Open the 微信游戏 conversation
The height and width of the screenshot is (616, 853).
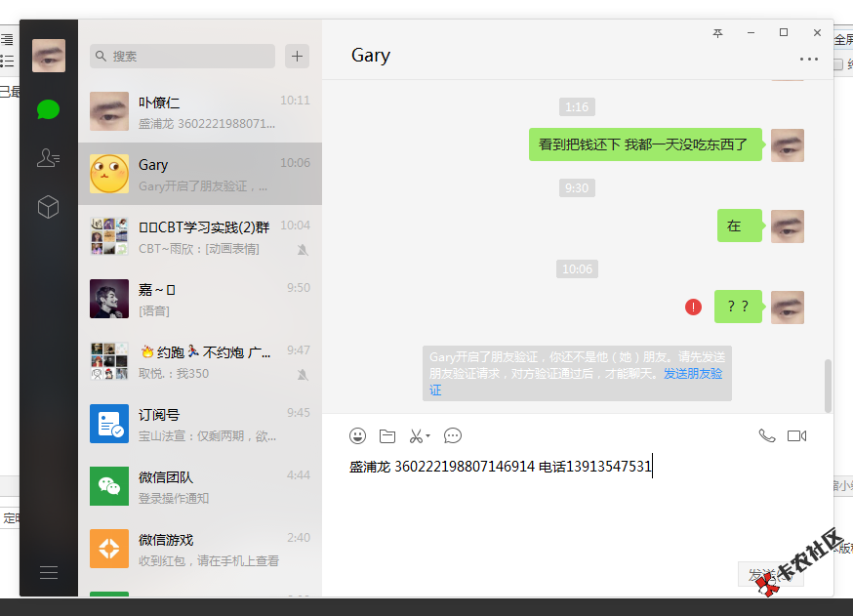click(200, 549)
